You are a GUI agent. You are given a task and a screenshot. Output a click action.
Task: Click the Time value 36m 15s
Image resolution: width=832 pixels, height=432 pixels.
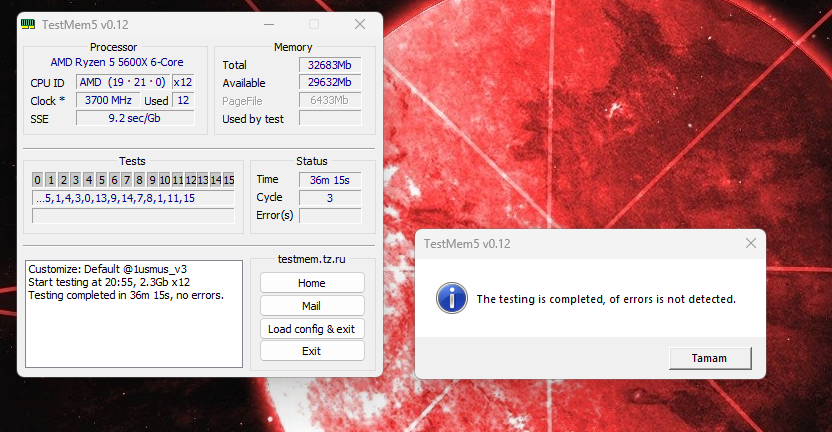point(330,180)
